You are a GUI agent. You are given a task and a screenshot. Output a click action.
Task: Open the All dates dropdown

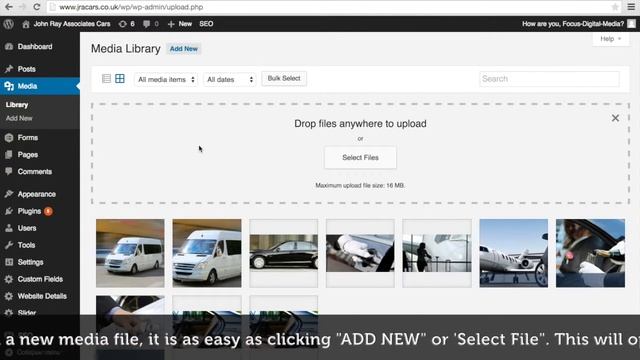pos(229,79)
